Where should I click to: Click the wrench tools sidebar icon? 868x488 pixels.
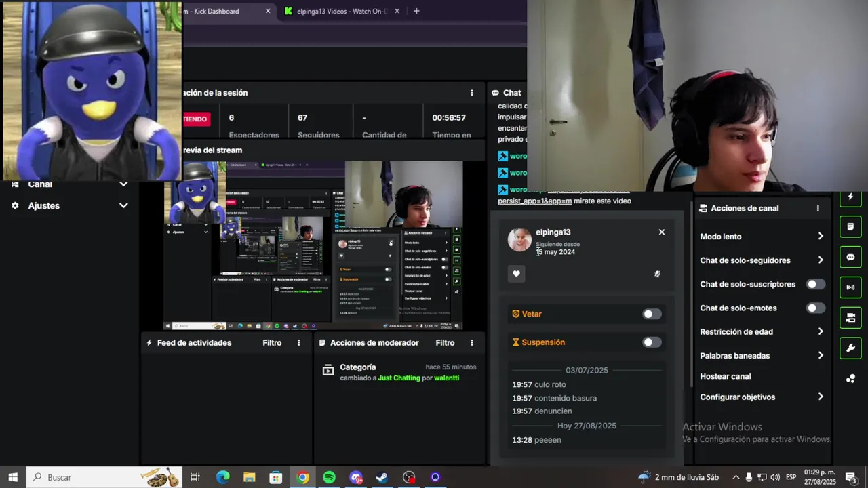850,348
